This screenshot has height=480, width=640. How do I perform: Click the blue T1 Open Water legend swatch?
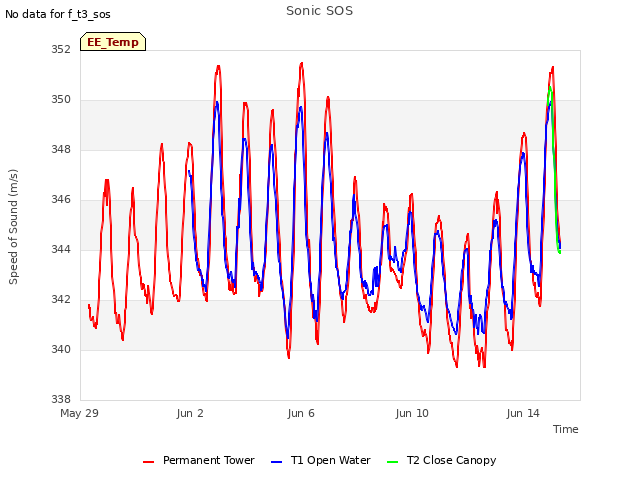(x=276, y=462)
